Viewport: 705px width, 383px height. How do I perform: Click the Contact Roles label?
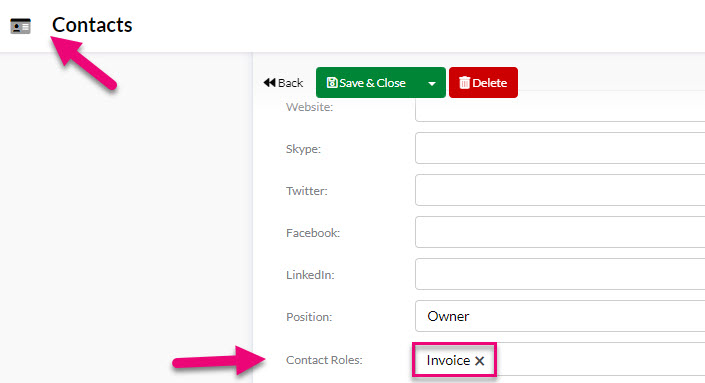coord(324,360)
